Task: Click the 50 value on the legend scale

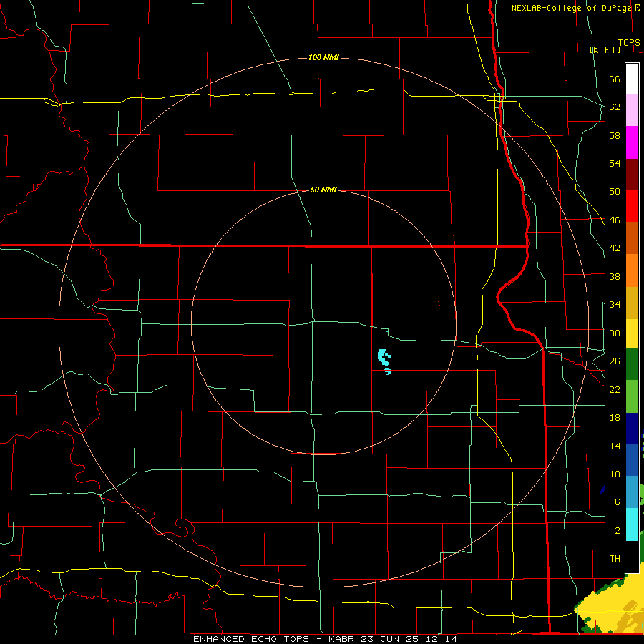Action: click(x=615, y=191)
